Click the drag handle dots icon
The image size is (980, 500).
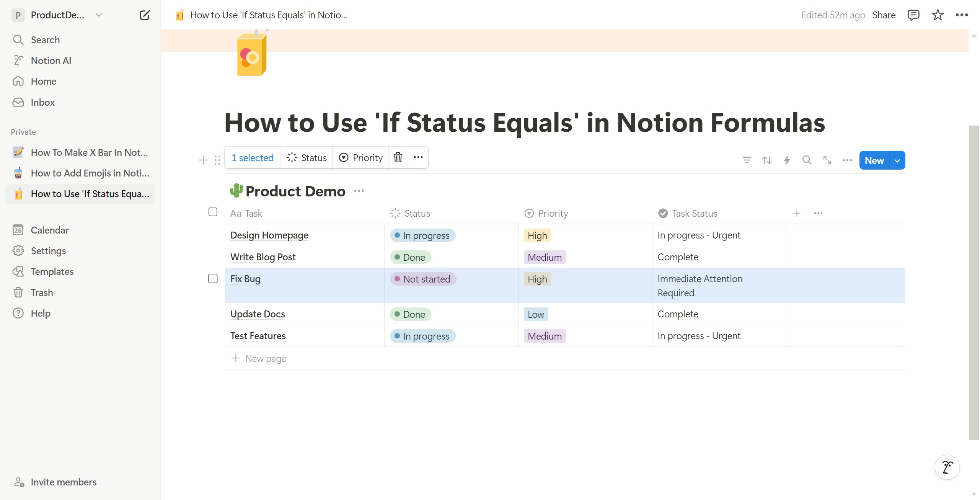click(x=217, y=160)
